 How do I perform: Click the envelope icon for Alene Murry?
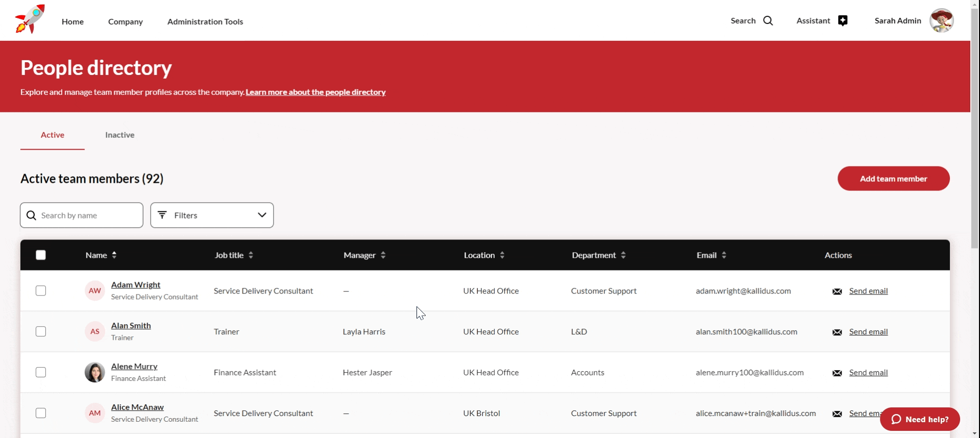click(x=837, y=373)
